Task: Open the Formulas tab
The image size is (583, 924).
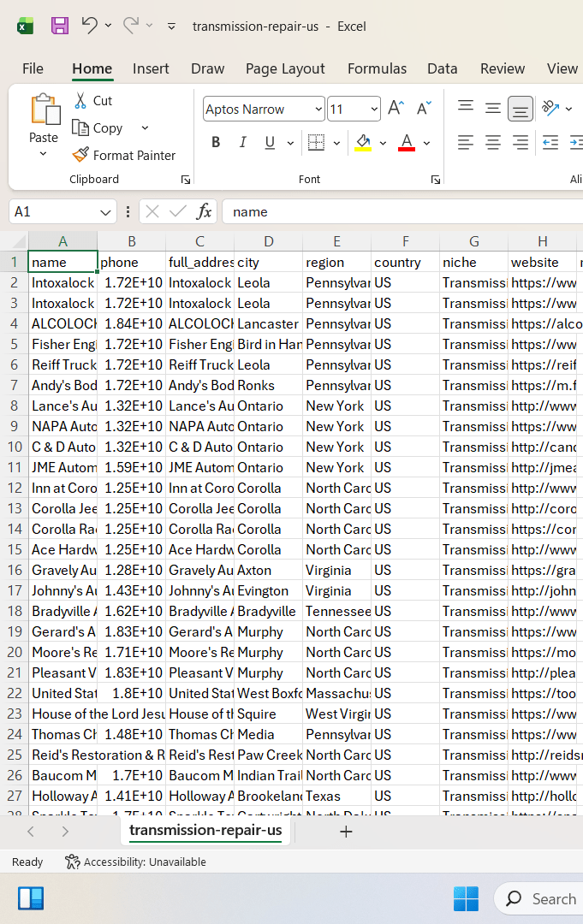Action: click(x=377, y=69)
